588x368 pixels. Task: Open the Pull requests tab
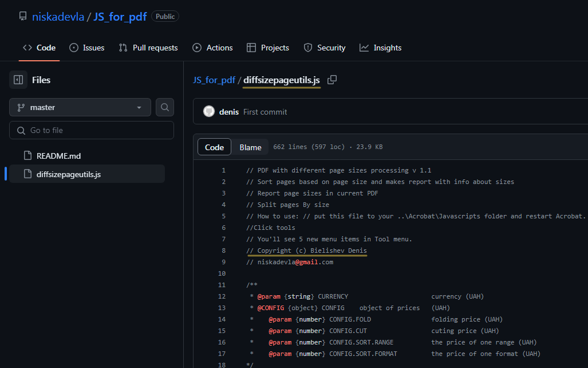tap(148, 48)
